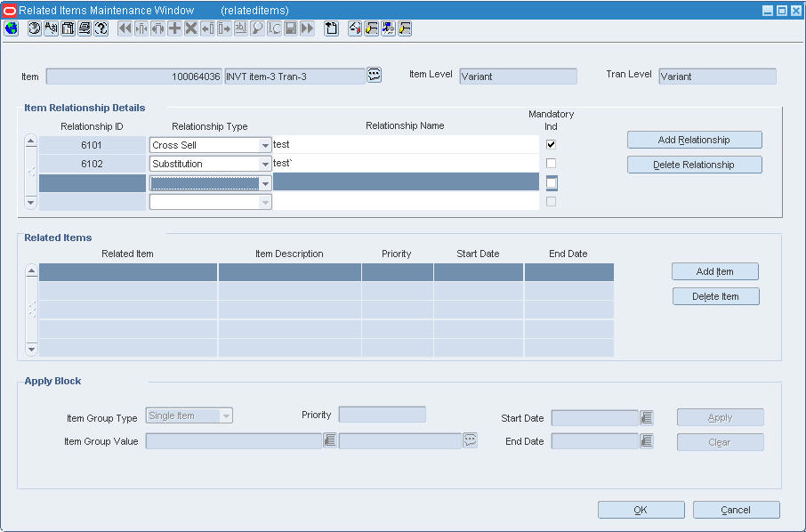Click the right-arrow record icon
The height and width of the screenshot is (532, 806).
(x=224, y=28)
